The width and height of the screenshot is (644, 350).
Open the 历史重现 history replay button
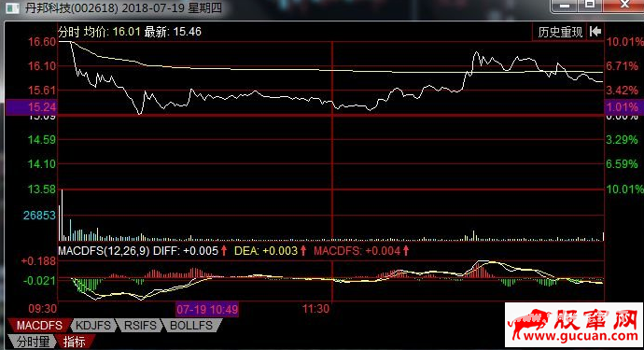click(560, 32)
